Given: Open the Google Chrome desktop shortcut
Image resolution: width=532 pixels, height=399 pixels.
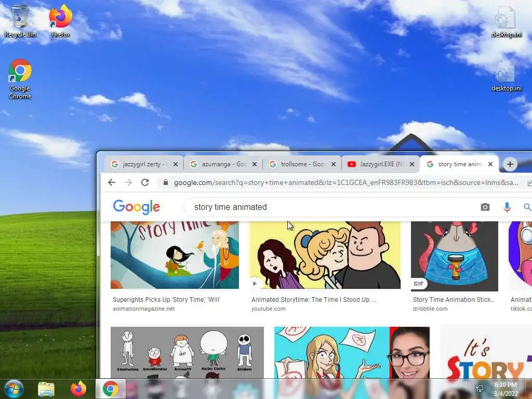Looking at the screenshot, I should (20, 79).
